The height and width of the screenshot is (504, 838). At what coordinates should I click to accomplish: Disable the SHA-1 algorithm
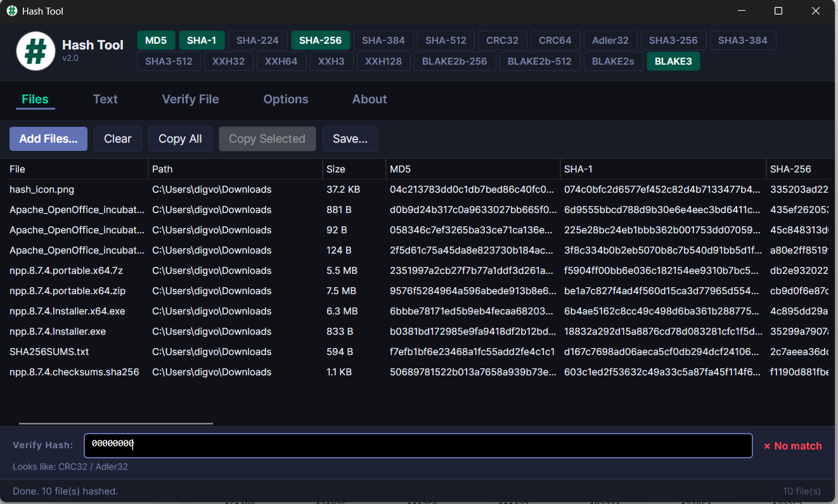click(x=202, y=40)
